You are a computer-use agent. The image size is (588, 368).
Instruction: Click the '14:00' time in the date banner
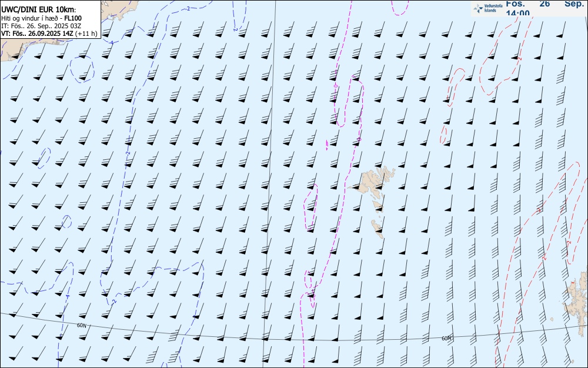pyautogui.click(x=518, y=14)
